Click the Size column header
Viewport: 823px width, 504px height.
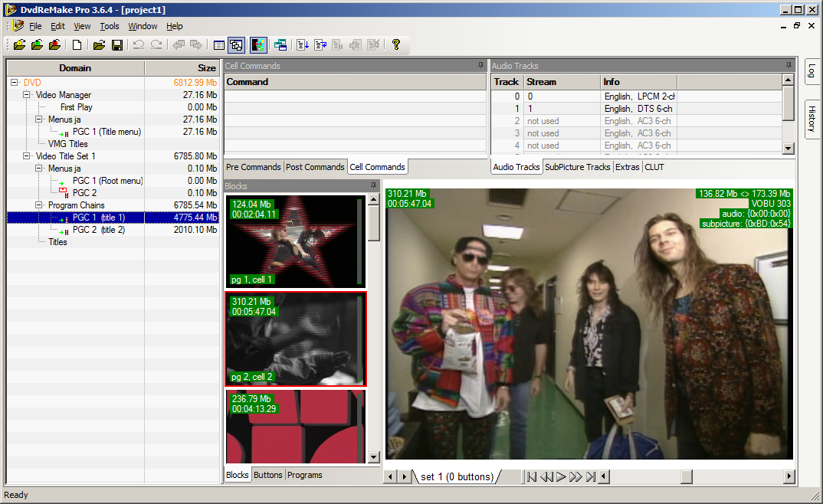tap(182, 67)
